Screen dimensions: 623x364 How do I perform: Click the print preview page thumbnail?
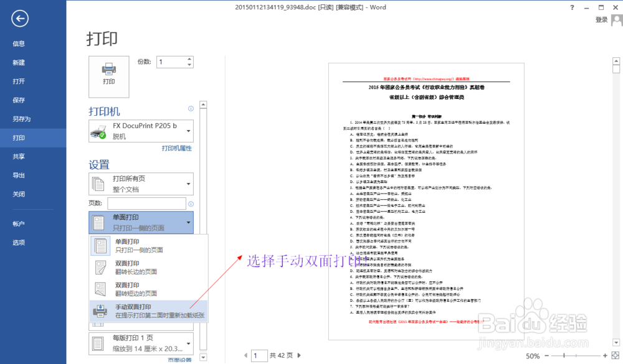tap(426, 201)
